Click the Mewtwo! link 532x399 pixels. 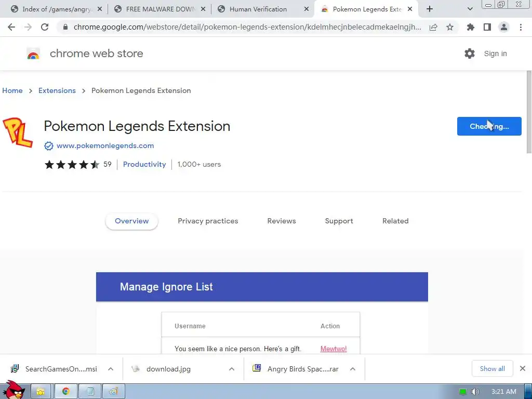click(334, 349)
